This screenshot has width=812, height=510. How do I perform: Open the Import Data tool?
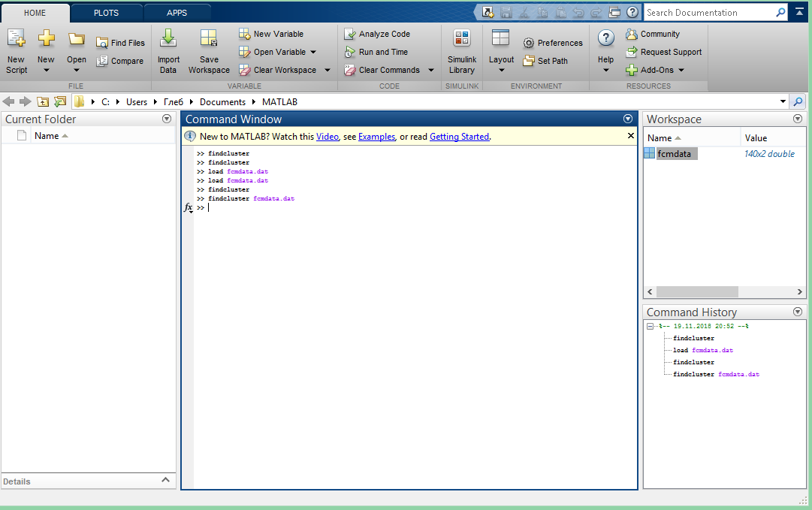pyautogui.click(x=168, y=39)
